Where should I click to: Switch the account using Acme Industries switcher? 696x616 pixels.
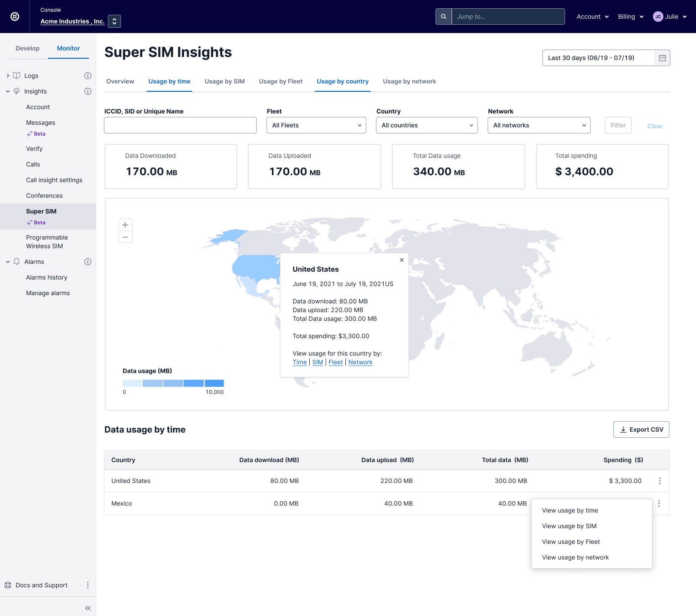click(114, 21)
